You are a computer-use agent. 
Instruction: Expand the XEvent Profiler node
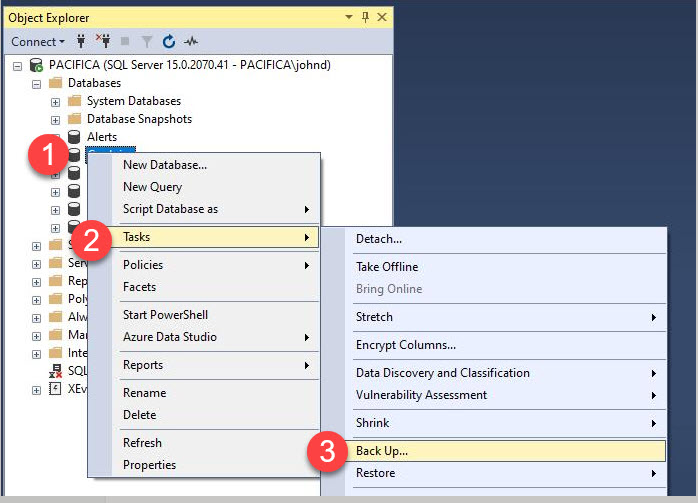click(x=37, y=390)
